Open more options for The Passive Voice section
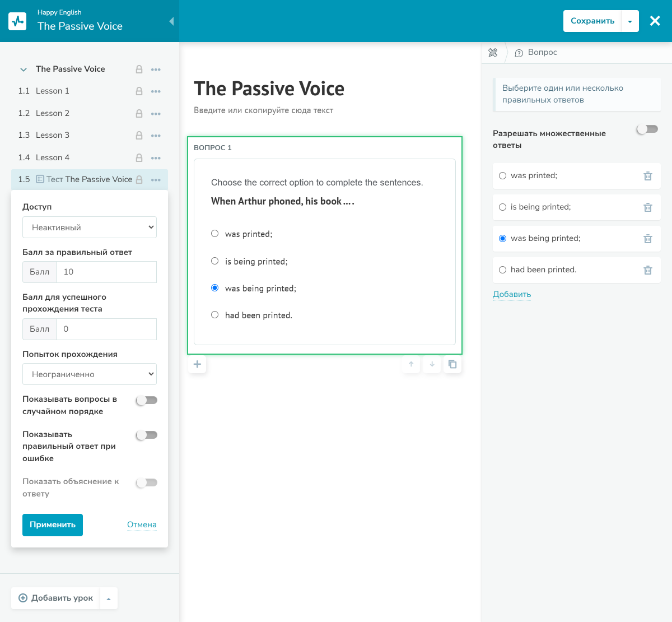Screen dimensions: 672x622 (x=156, y=69)
